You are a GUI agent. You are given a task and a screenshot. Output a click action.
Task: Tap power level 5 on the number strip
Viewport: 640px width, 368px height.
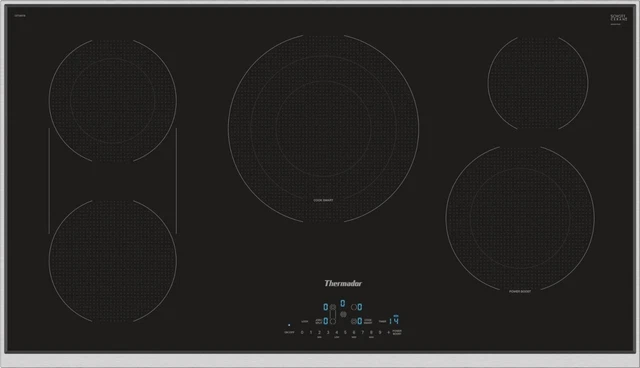point(345,332)
